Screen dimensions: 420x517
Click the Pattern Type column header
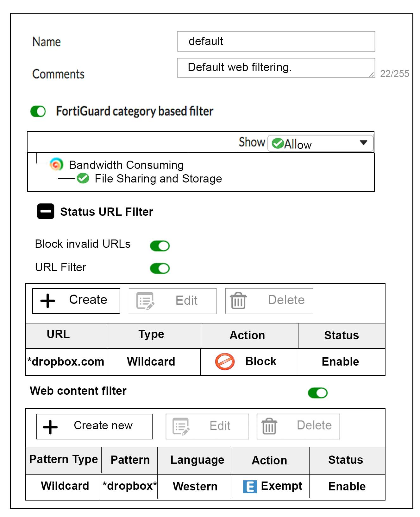[64, 459]
